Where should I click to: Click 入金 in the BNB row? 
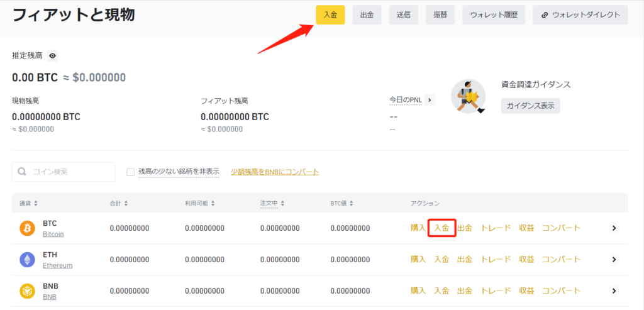[x=442, y=291]
